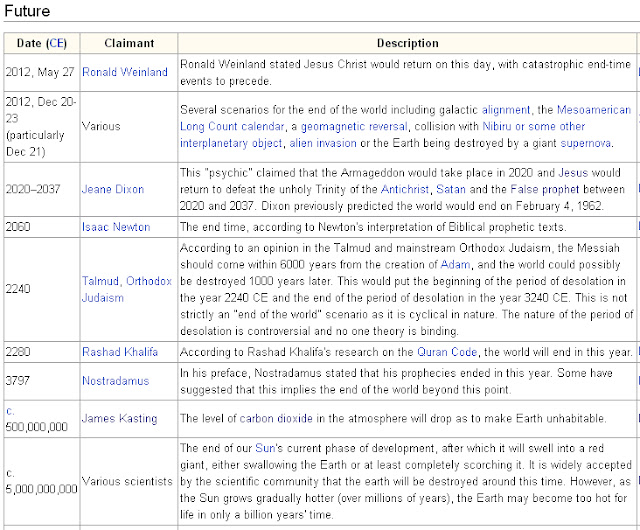Select the date cell '2012, May 27'
640x530 pixels.
tap(40, 72)
